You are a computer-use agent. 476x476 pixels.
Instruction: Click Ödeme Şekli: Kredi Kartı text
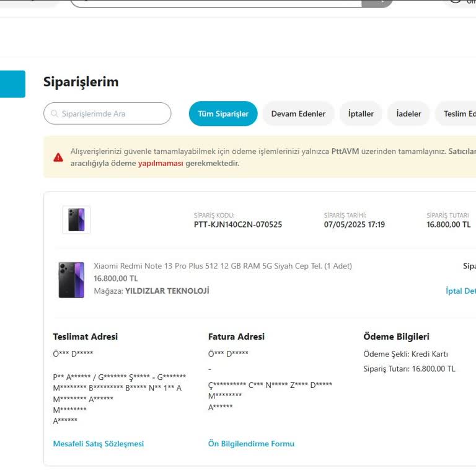tap(405, 354)
